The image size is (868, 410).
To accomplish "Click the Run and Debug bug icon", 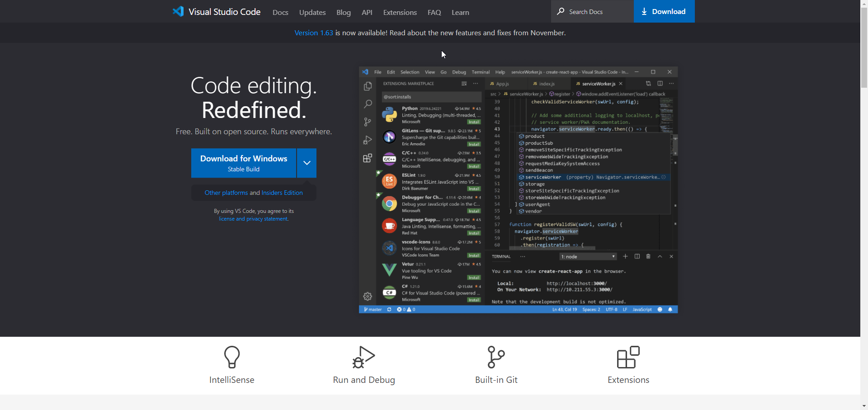I will tap(363, 357).
